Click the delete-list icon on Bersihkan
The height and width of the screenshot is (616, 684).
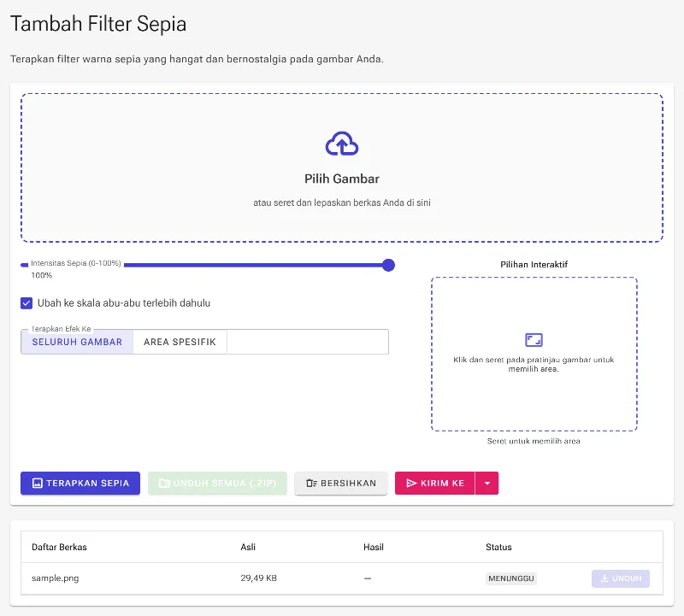point(311,483)
